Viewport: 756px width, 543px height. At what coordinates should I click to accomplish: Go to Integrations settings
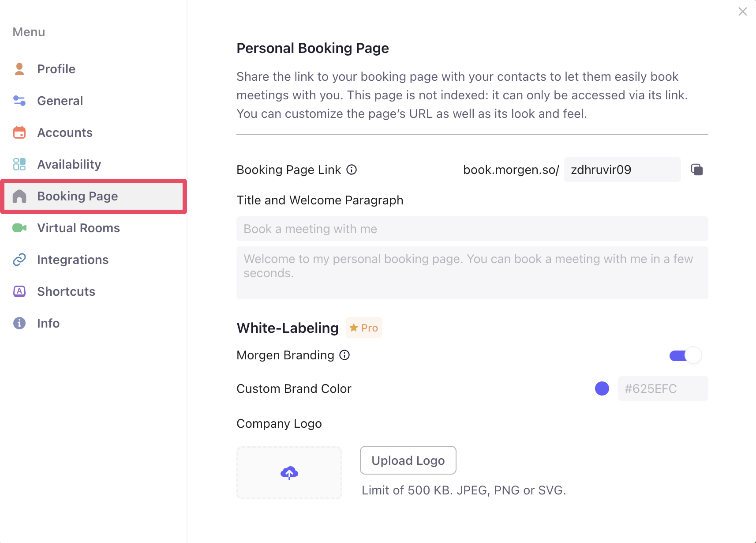[94, 260]
